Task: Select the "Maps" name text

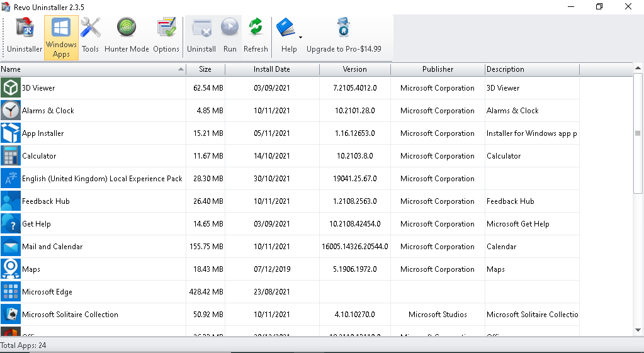Action: coord(31,269)
